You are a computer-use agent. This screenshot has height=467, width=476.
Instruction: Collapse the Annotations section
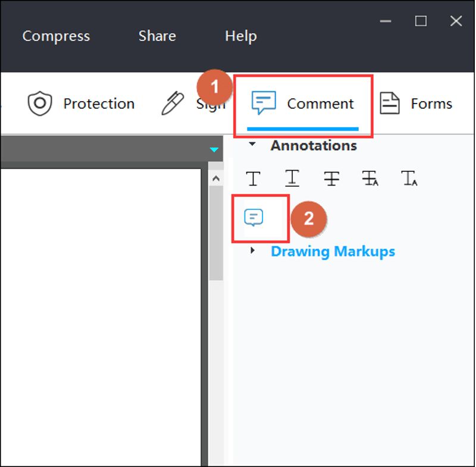(252, 145)
